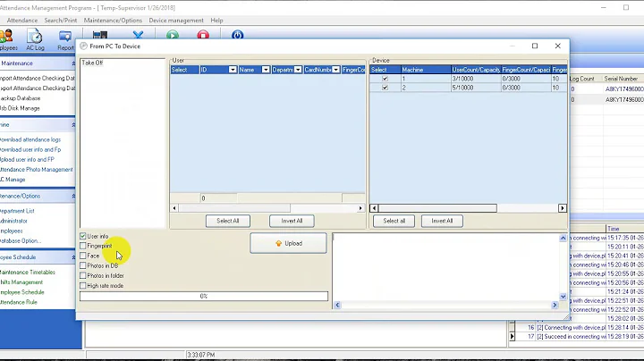Uncheck the User info checkbox
This screenshot has width=644, height=361.
(82, 236)
